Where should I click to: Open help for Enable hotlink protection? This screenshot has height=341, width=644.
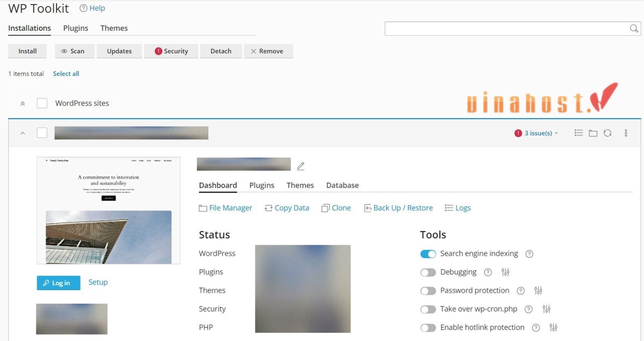pos(536,327)
